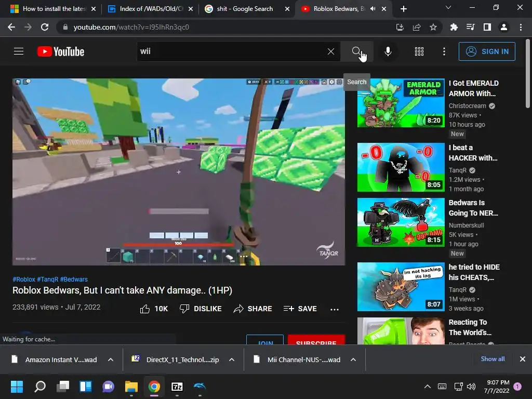The height and width of the screenshot is (399, 532).
Task: Open the Windows Start menu
Action: pyautogui.click(x=17, y=387)
